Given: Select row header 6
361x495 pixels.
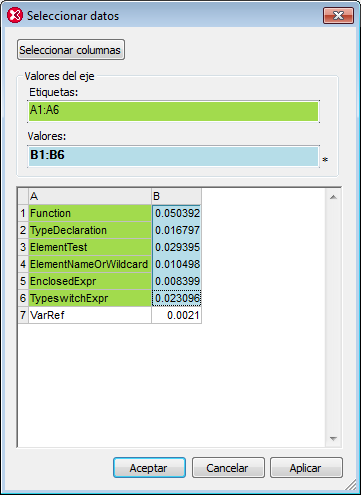Looking at the screenshot, I should point(23,298).
